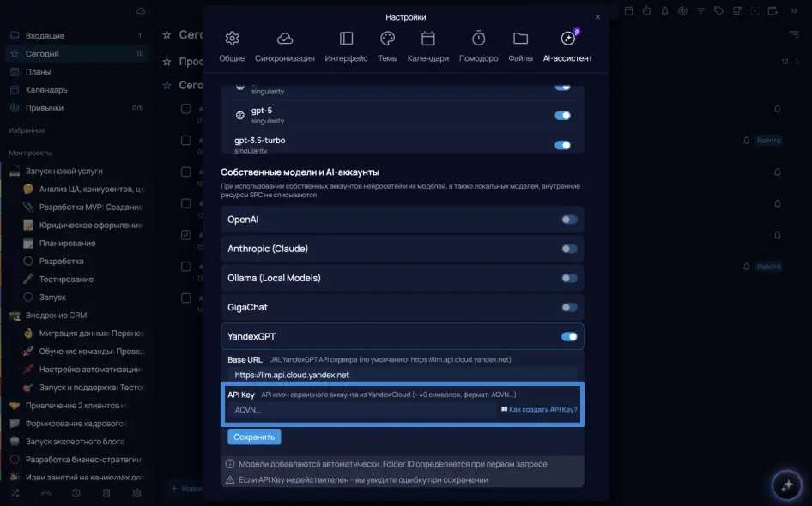Click the history clock icon in sidebar footer
This screenshot has height=506, width=812.
click(76, 493)
